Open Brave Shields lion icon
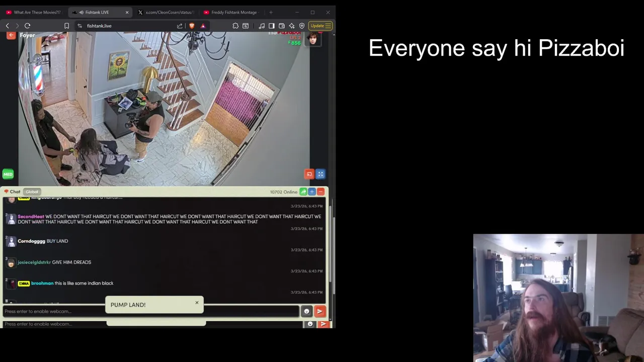Screen dimensions: 644x362 tap(192, 26)
